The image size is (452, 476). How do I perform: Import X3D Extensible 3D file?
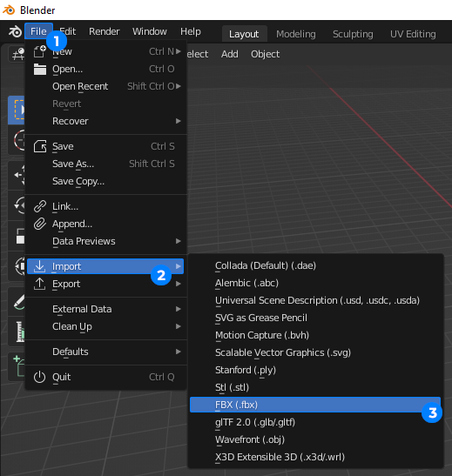[x=315, y=457]
